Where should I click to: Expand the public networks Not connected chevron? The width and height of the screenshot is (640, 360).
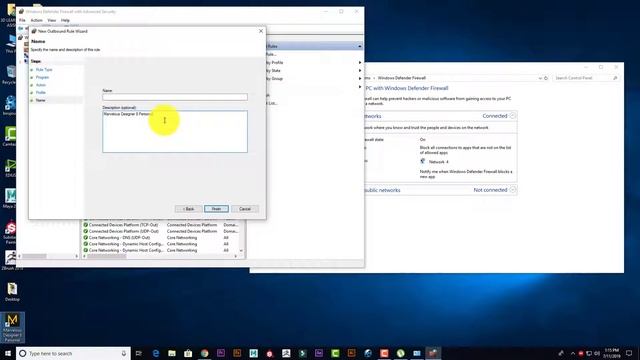[x=513, y=190]
